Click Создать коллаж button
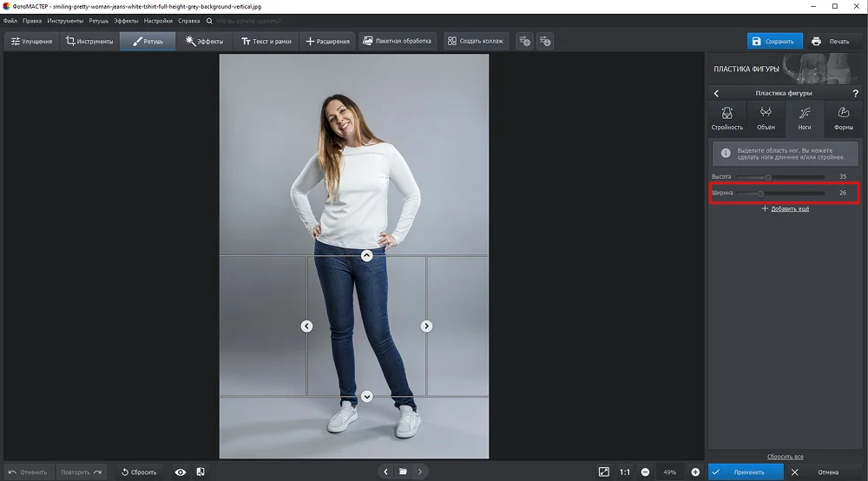868x481 pixels. tap(476, 41)
